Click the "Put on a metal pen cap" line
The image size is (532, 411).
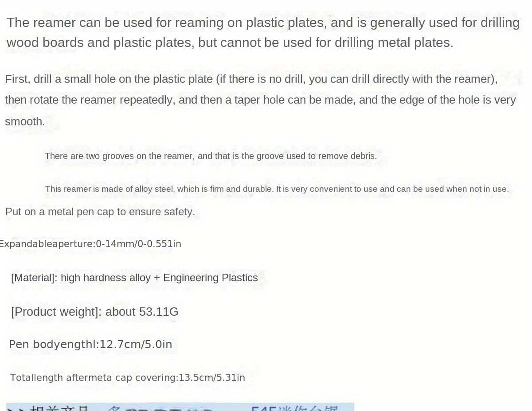(x=100, y=212)
